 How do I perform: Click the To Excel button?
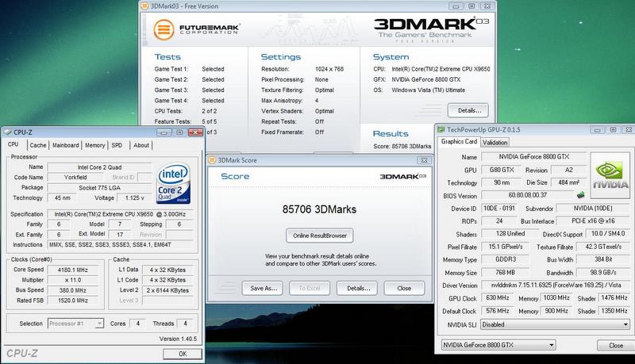tap(310, 288)
